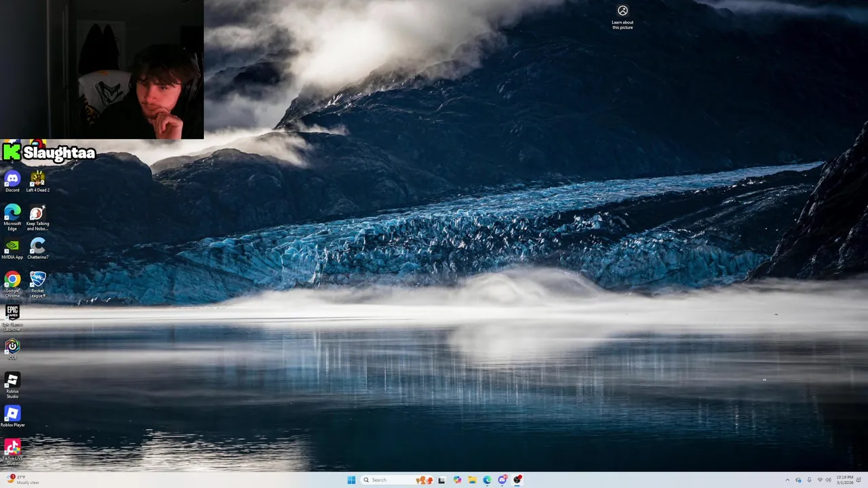The width and height of the screenshot is (868, 488).
Task: Open the Discord desktop shortcut
Action: (12, 182)
